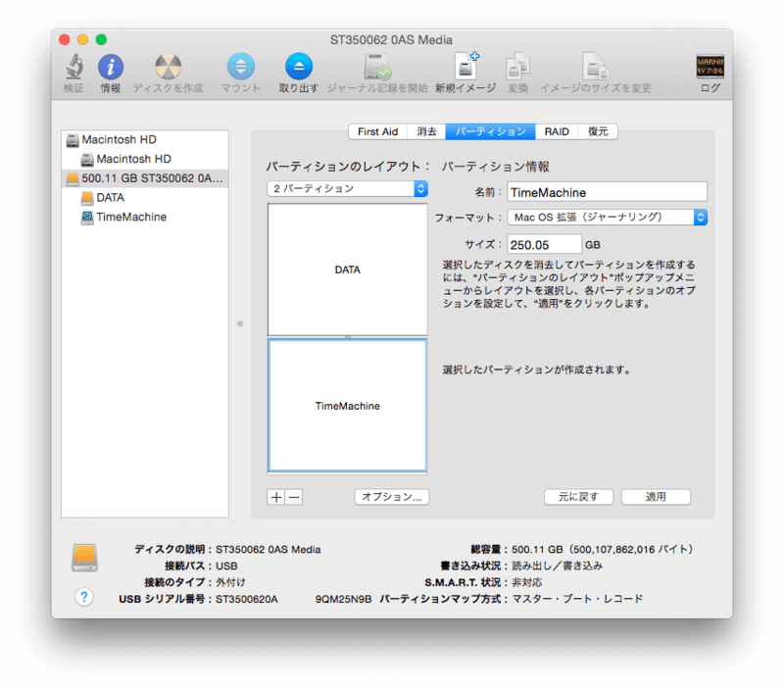Select the 消去 (Erase) tab

tap(426, 131)
